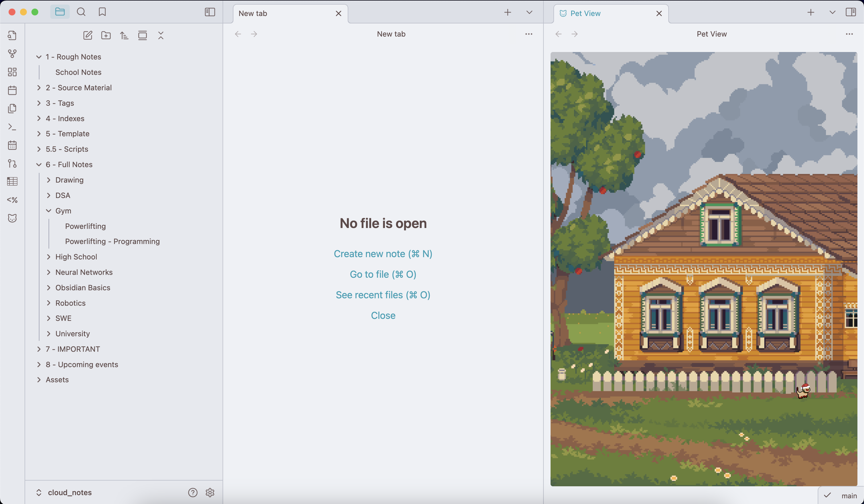Click the Go to file link
The height and width of the screenshot is (504, 864).
383,274
